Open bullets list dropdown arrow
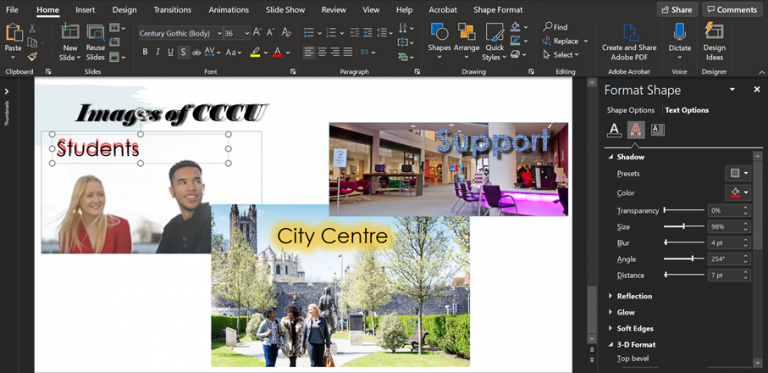 click(x=319, y=33)
